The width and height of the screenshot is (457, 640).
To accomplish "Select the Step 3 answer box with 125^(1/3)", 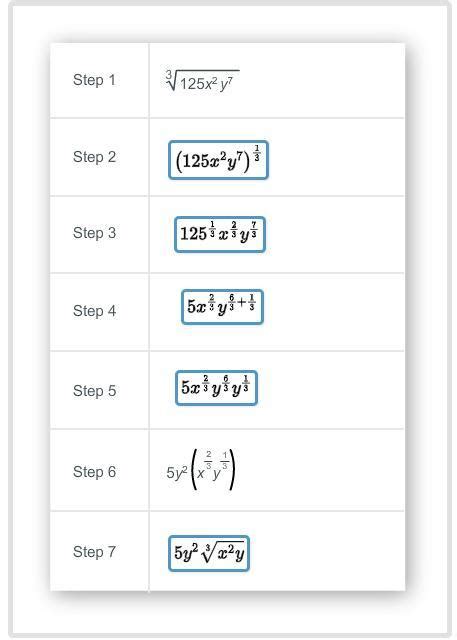I will coord(220,234).
